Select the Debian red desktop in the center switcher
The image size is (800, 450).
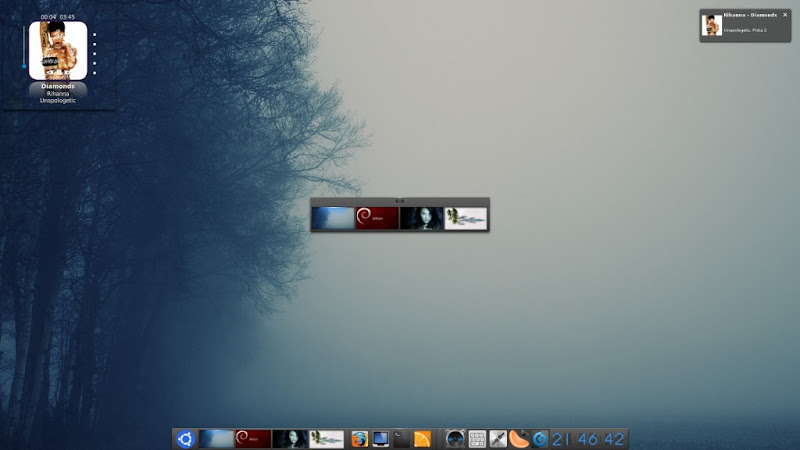(377, 218)
